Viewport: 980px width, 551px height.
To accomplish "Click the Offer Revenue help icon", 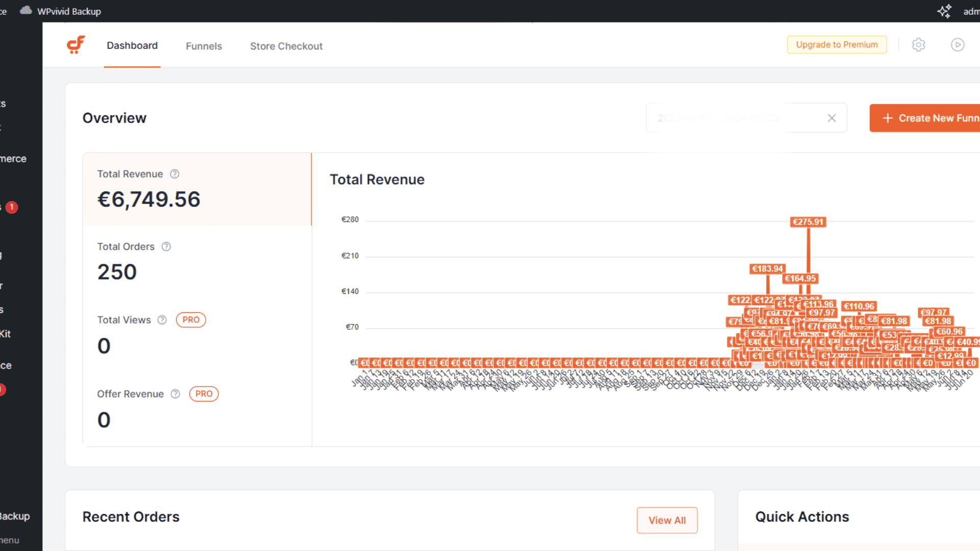I will point(175,394).
